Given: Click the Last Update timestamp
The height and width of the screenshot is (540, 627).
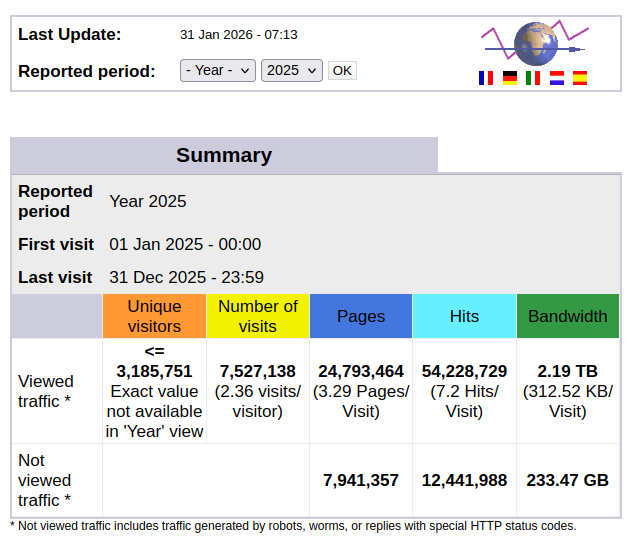Looking at the screenshot, I should tap(238, 35).
